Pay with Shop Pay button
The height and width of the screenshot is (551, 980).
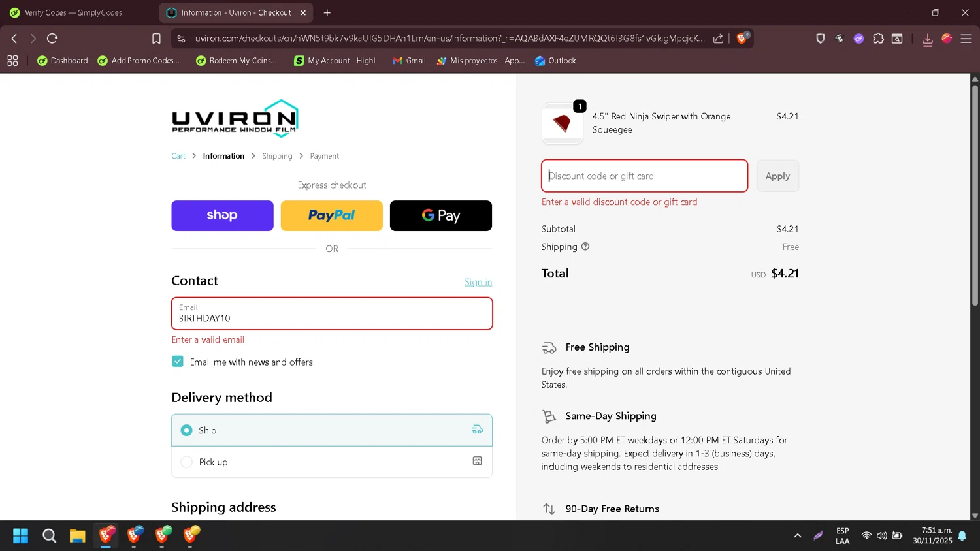(x=222, y=215)
